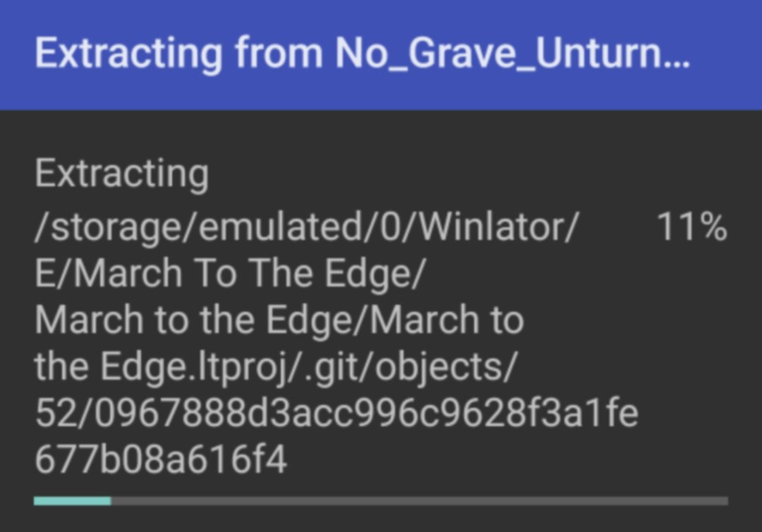Click the "/storage/emulated/0/Winlator/" path line
The width and height of the screenshot is (762, 532).
307,227
